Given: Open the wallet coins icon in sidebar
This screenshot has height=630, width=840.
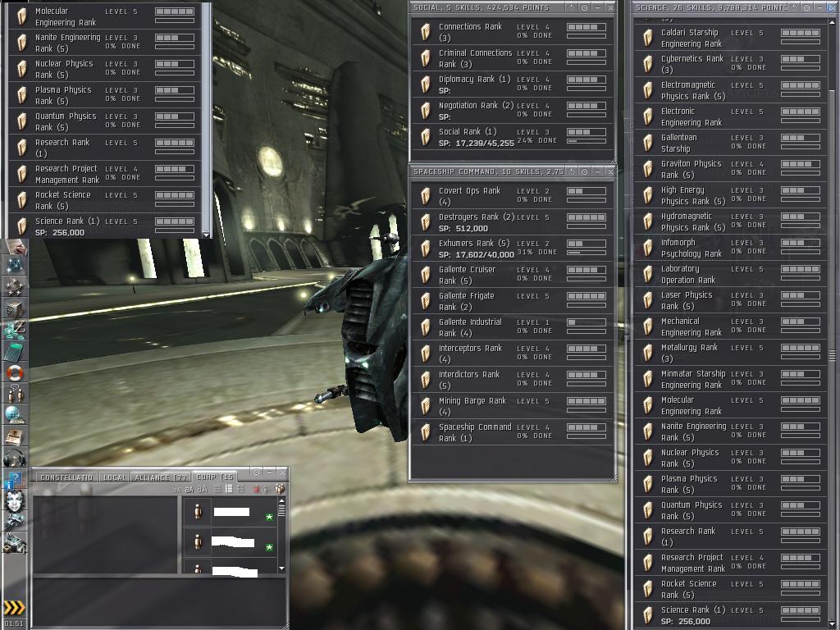Looking at the screenshot, I should pyautogui.click(x=15, y=330).
